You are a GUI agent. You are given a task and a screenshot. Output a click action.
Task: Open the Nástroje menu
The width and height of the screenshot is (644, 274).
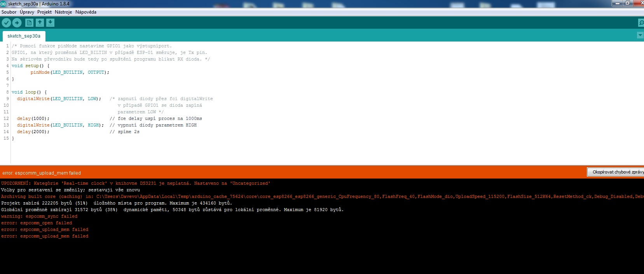(63, 12)
